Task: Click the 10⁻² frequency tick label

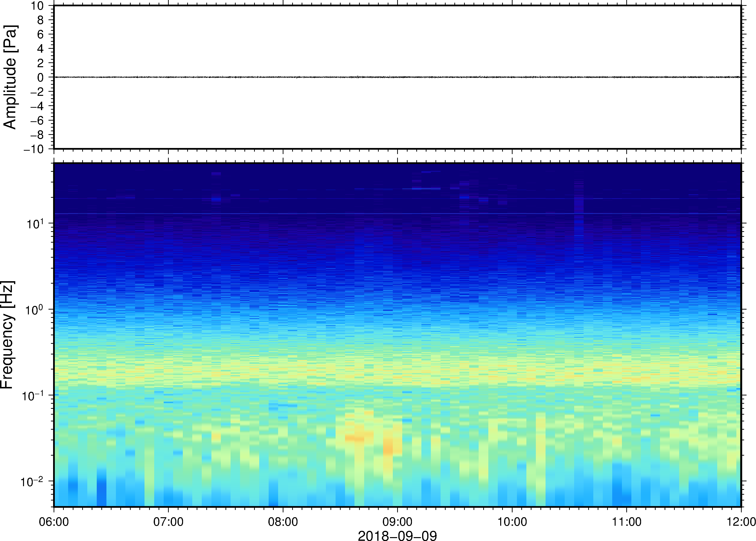Action: pyautogui.click(x=32, y=481)
